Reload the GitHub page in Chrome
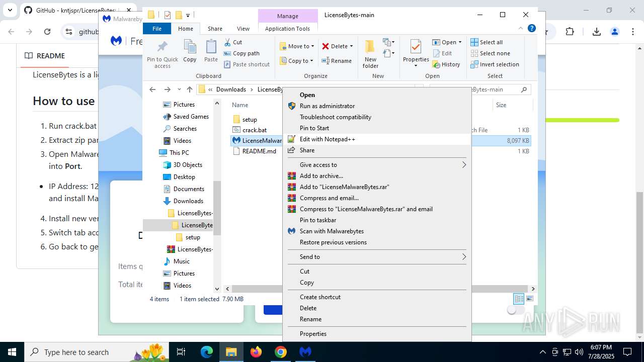644x362 pixels. click(47, 32)
